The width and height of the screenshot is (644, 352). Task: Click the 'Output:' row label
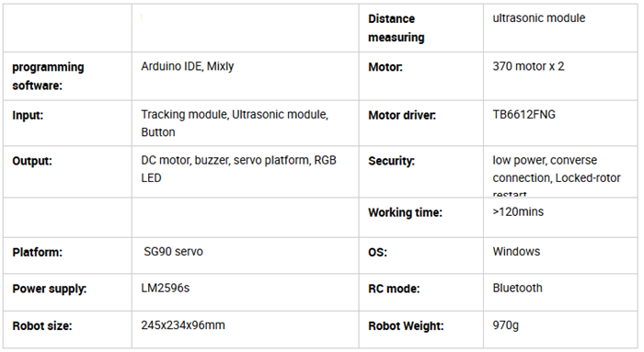coord(32,161)
